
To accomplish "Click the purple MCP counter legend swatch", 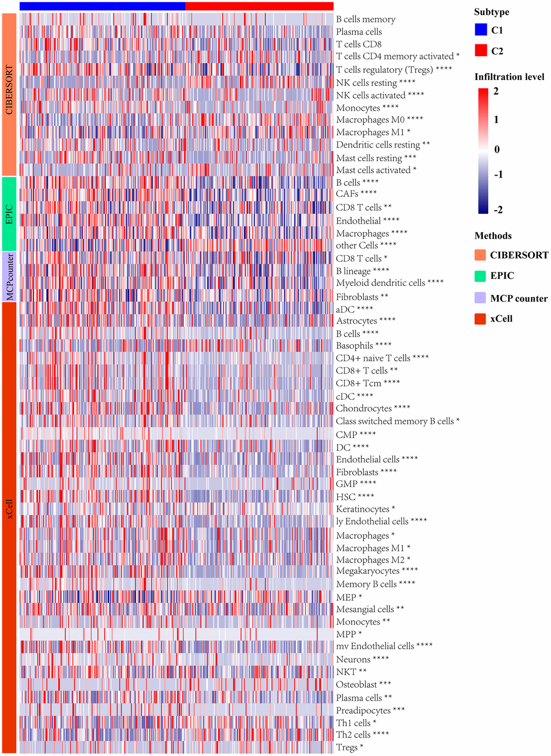I will click(480, 298).
